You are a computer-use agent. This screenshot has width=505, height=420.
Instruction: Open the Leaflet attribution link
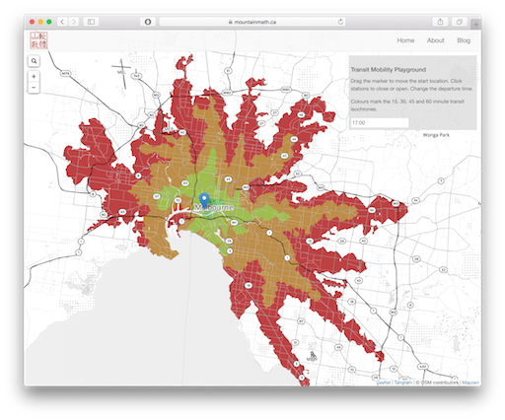coord(384,383)
